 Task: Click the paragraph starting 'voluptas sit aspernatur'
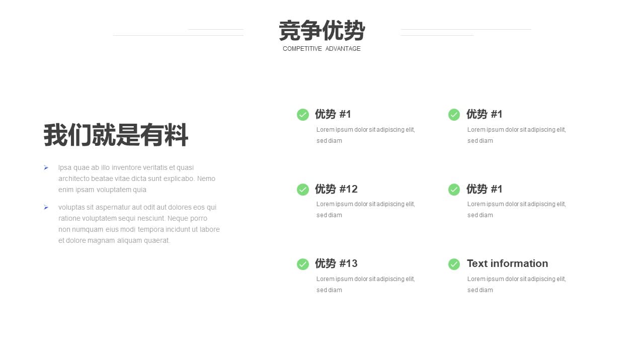point(139,224)
